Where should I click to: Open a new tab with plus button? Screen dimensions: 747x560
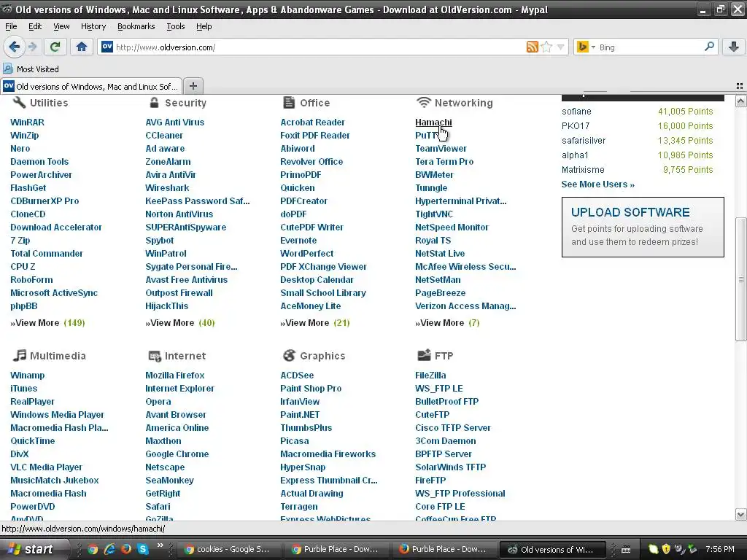point(193,86)
